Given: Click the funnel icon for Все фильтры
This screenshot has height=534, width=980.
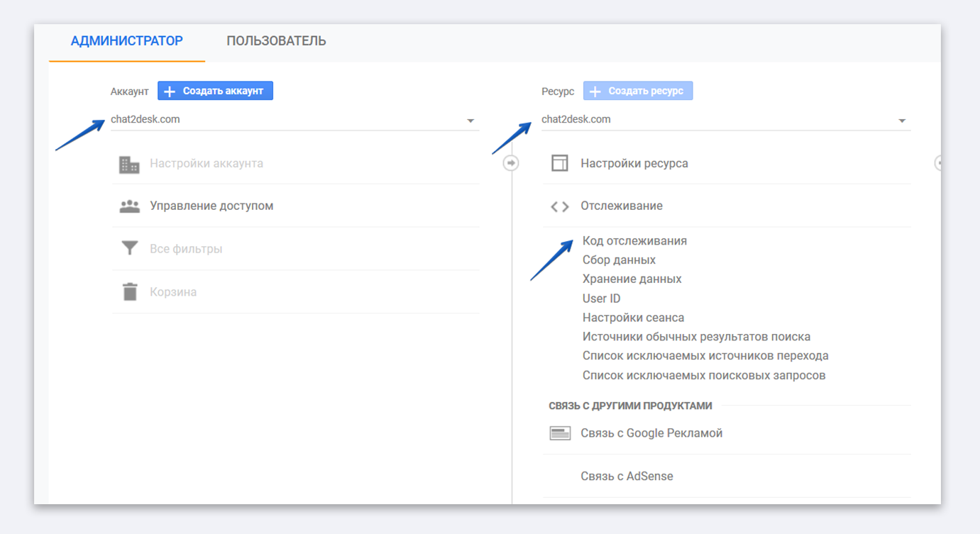Looking at the screenshot, I should click(x=129, y=249).
